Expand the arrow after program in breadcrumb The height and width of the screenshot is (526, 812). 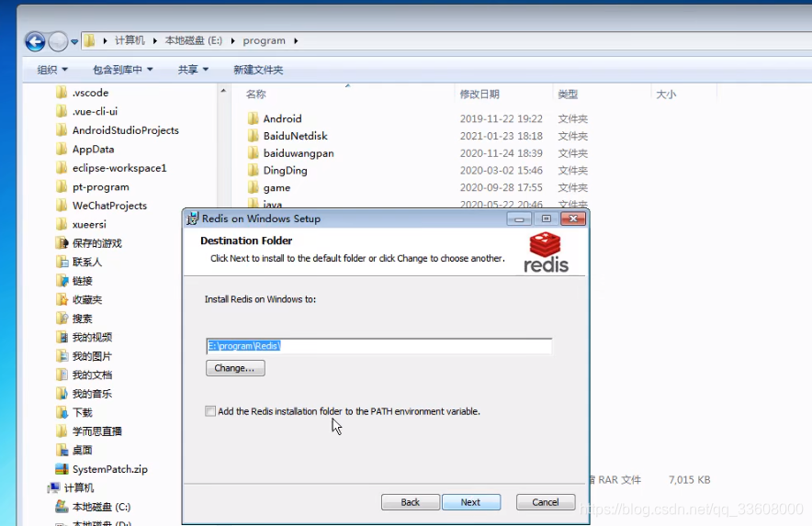pyautogui.click(x=296, y=41)
